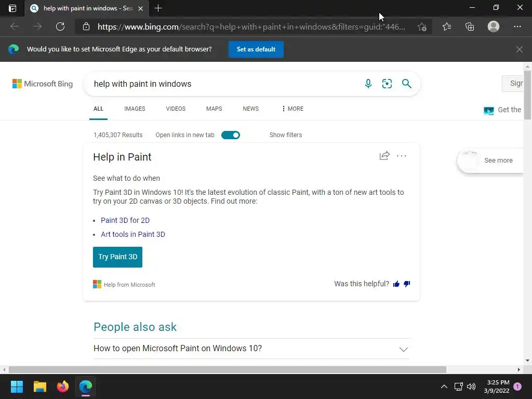Click Show filters

[286, 135]
